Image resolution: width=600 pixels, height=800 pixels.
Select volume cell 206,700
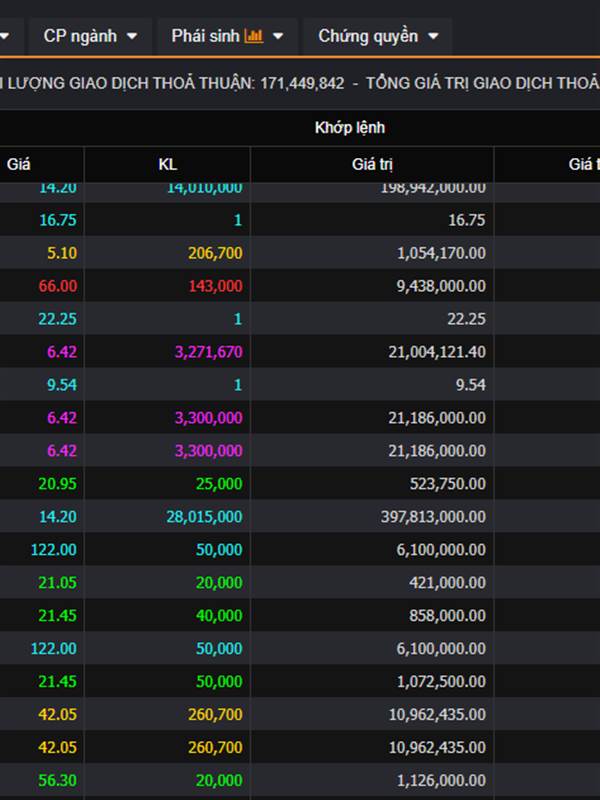pyautogui.click(x=215, y=253)
